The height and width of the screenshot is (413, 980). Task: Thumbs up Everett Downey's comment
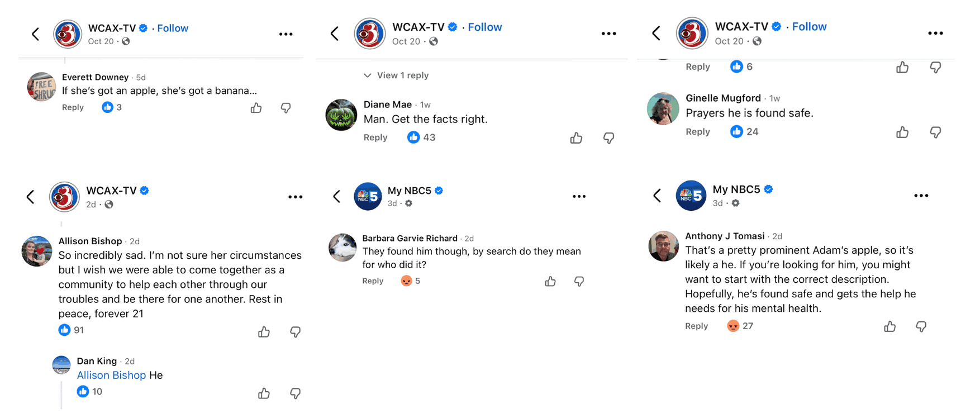[256, 108]
